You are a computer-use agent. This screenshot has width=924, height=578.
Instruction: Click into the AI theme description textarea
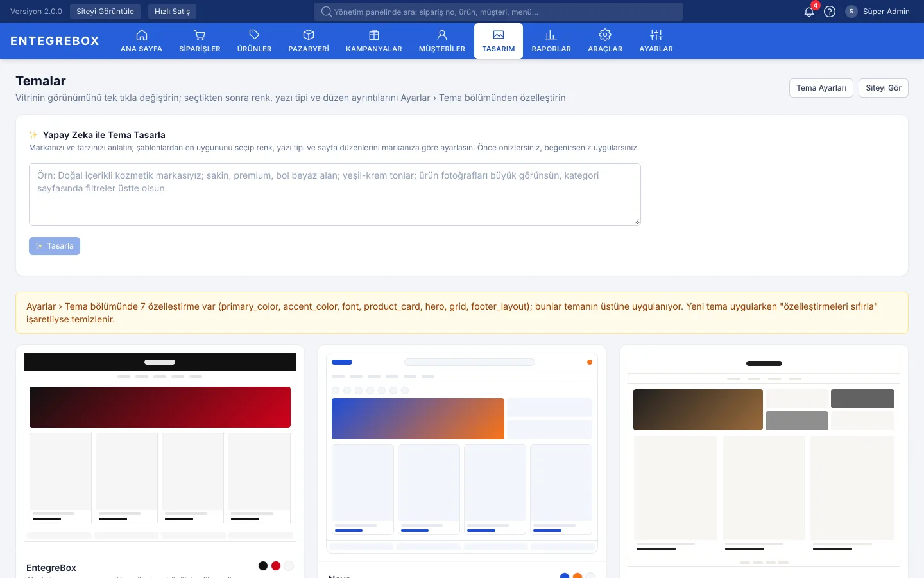pyautogui.click(x=335, y=195)
